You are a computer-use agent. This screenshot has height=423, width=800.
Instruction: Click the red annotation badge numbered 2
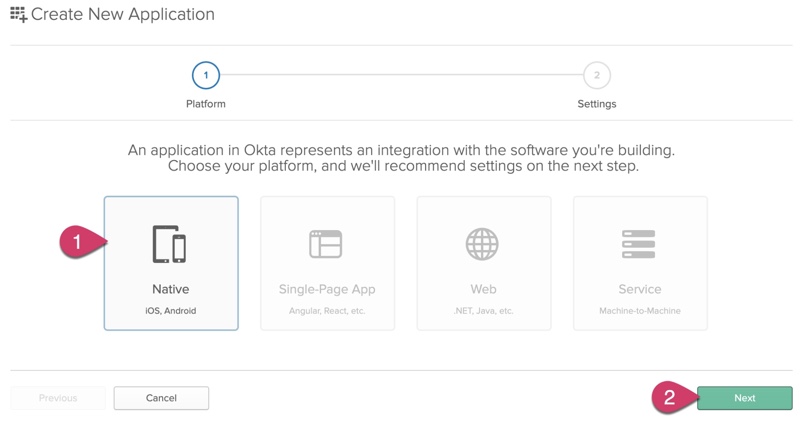coord(671,397)
